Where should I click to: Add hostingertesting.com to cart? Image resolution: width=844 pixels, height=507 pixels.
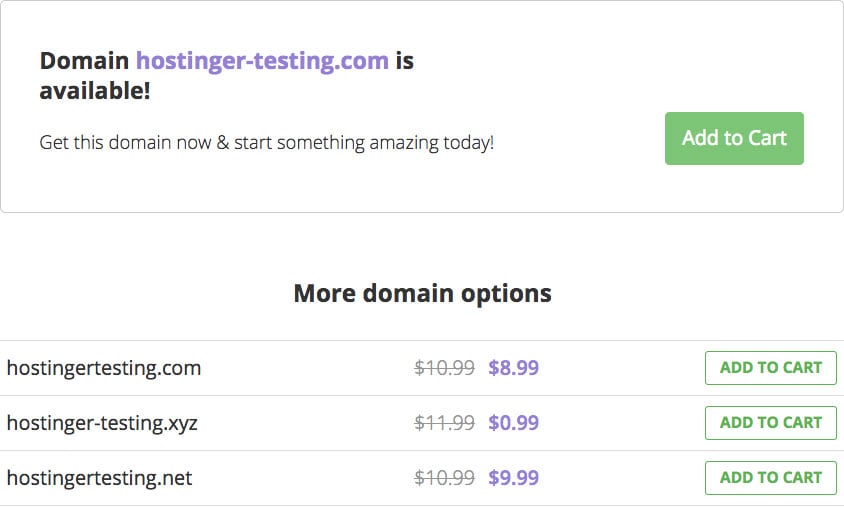(770, 368)
